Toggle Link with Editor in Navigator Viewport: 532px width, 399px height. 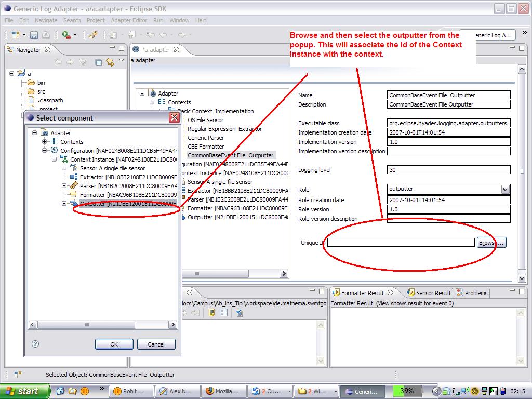pyautogui.click(x=110, y=62)
